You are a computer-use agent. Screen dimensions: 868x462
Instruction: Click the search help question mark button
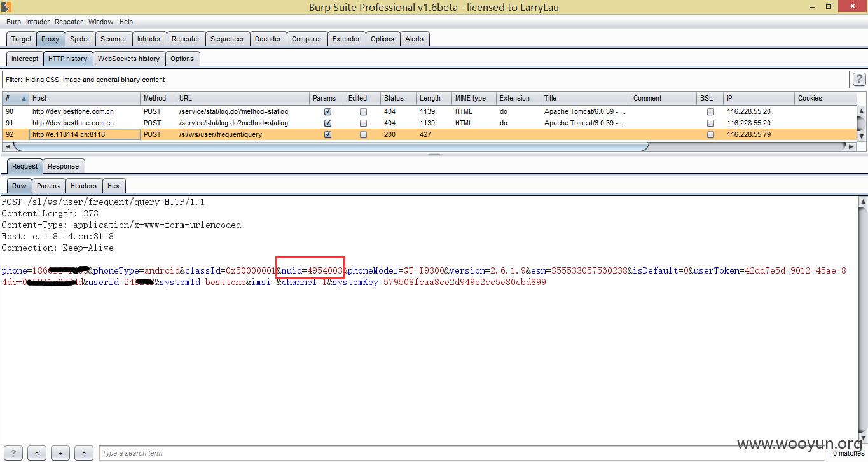[x=13, y=453]
